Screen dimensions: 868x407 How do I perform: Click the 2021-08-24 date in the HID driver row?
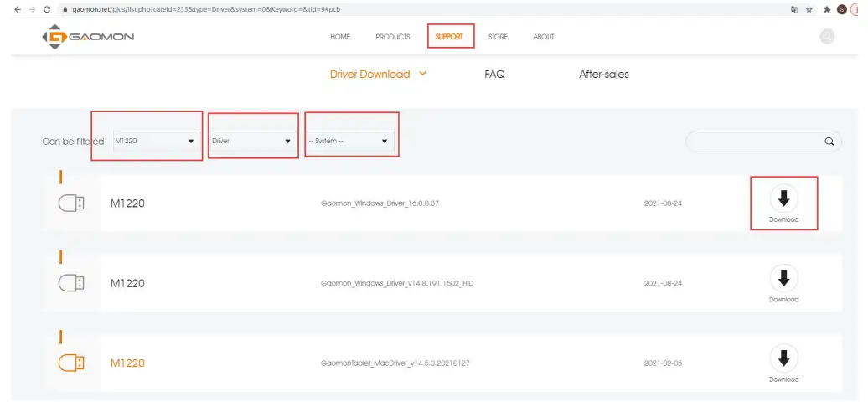tap(664, 283)
